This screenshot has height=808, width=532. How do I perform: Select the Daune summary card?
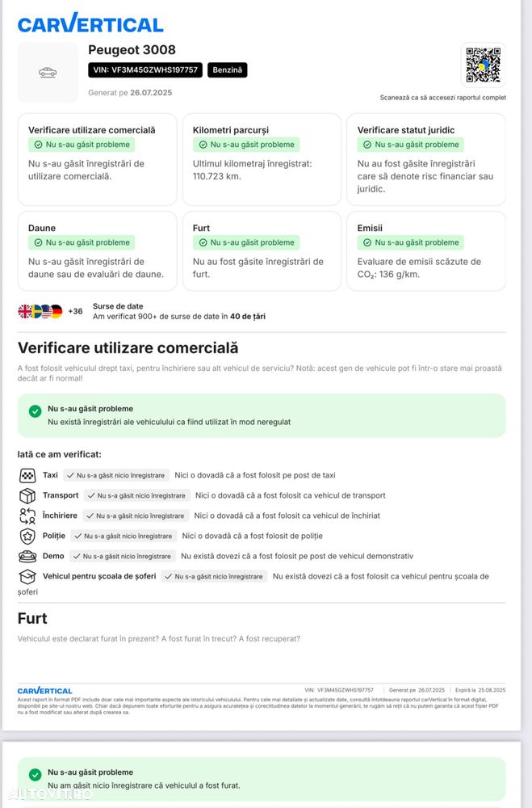97,250
